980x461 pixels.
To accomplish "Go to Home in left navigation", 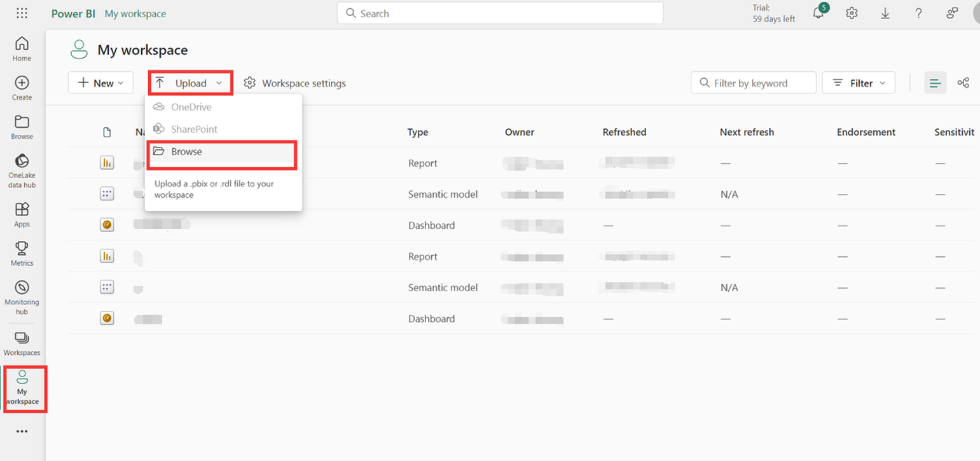I will point(22,49).
